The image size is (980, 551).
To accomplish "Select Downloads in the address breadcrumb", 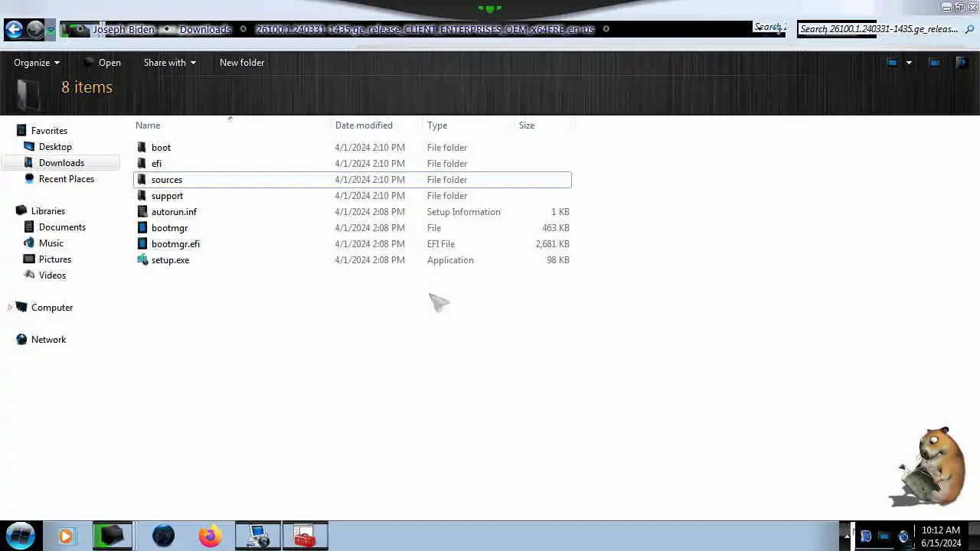I will click(205, 29).
